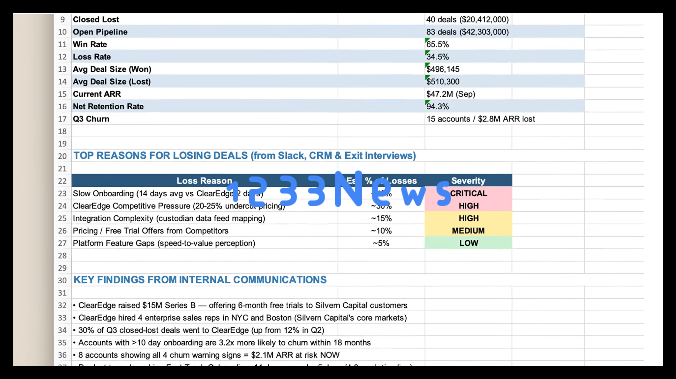The image size is (676, 379).
Task: Select the 'Closed Lost' label cell
Action: click(x=205, y=19)
